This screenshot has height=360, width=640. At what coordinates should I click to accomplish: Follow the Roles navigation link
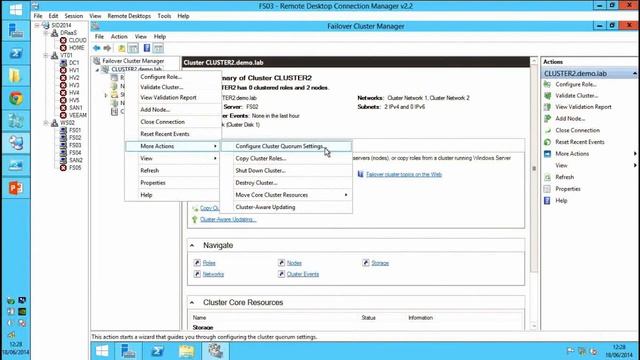pyautogui.click(x=209, y=263)
